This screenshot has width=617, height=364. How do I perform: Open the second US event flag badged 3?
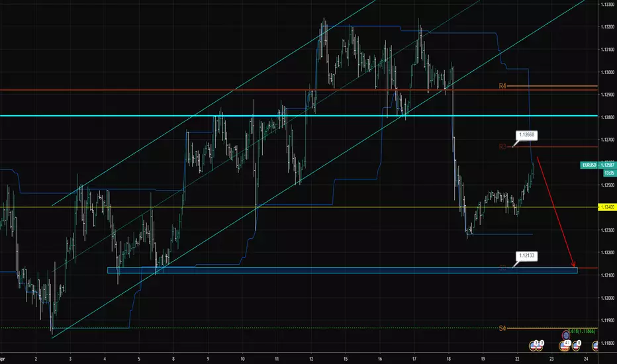(540, 346)
